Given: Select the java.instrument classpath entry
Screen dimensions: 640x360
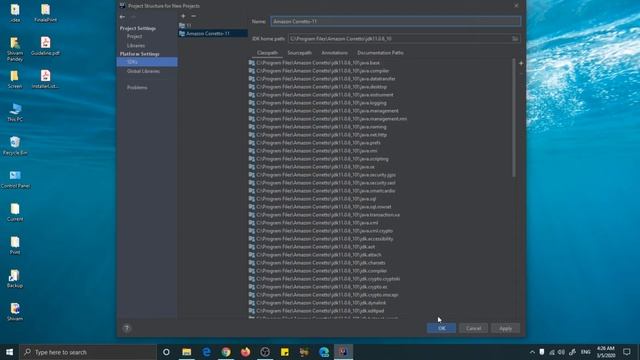Looking at the screenshot, I should tap(321, 95).
